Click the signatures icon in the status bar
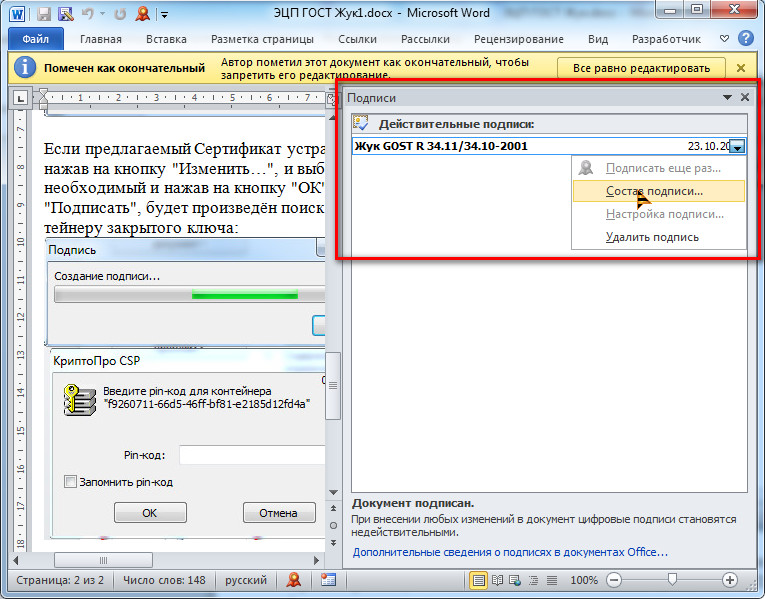This screenshot has width=765, height=599. [x=293, y=579]
